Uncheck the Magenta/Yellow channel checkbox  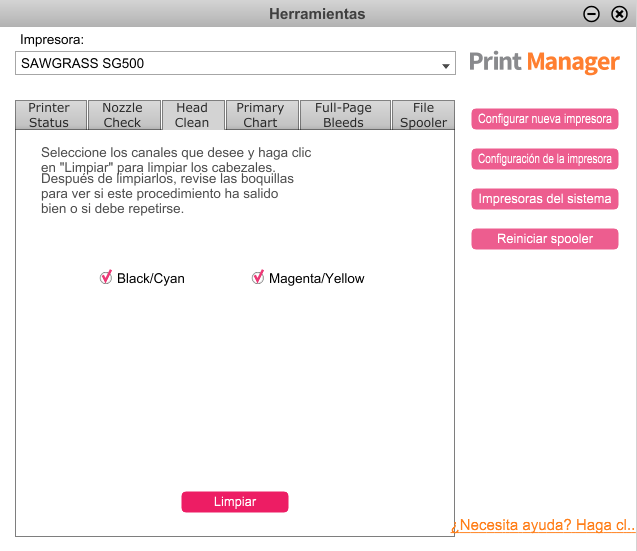[258, 278]
